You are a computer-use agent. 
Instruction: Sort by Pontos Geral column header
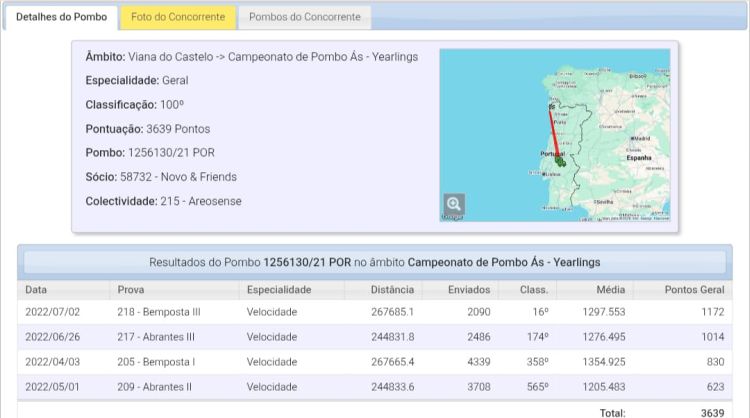[x=694, y=290]
